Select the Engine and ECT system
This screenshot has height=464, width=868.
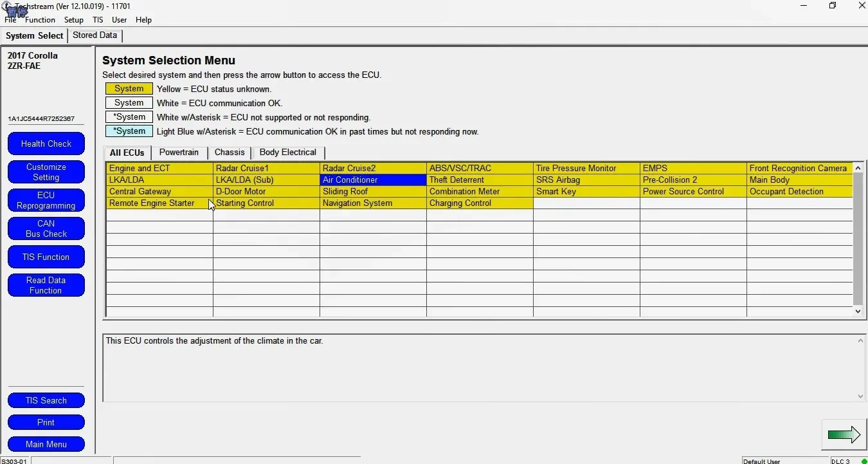tap(159, 168)
